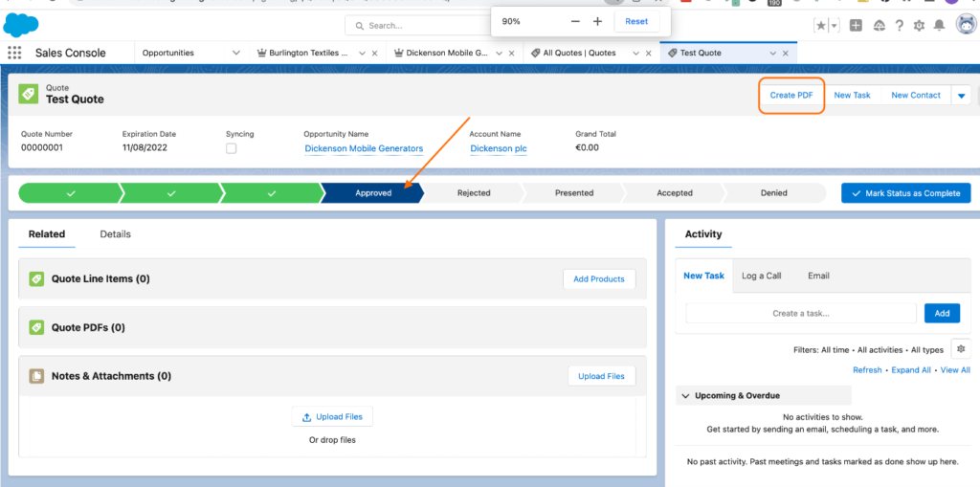
Task: Open the Notifications bell icon
Action: pyautogui.click(x=940, y=26)
